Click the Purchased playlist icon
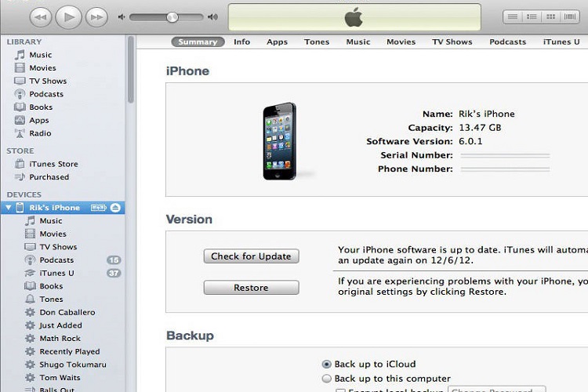Image resolution: width=588 pixels, height=392 pixels. pos(20,177)
